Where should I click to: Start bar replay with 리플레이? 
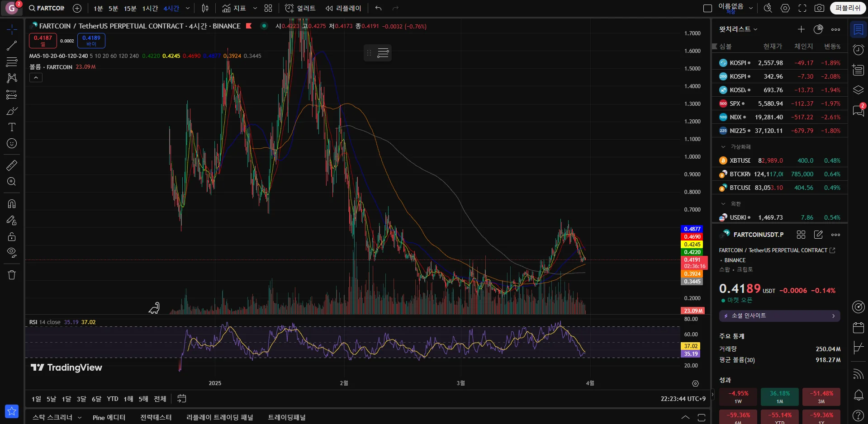pyautogui.click(x=343, y=8)
